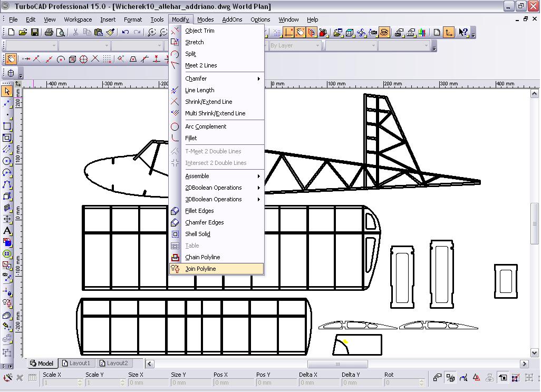Select Fillet Edges menu entry
Screen dimensions: 541x392
coord(199,211)
